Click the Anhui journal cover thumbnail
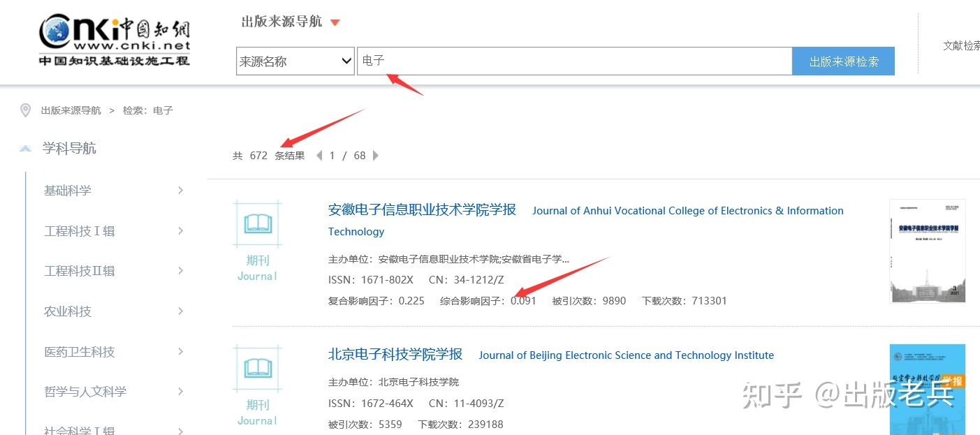 (927, 251)
